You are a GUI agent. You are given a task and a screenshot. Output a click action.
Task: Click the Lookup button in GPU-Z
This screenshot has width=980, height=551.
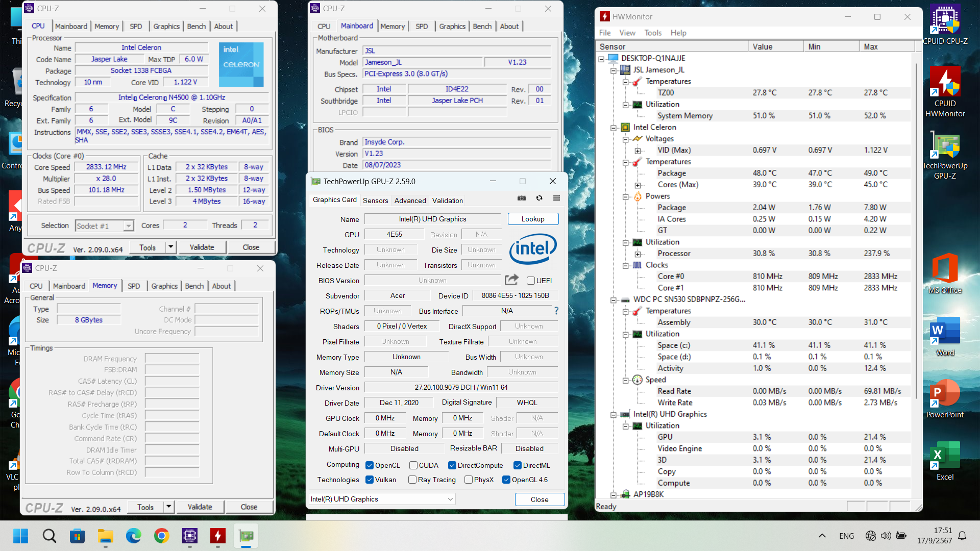[x=533, y=219]
